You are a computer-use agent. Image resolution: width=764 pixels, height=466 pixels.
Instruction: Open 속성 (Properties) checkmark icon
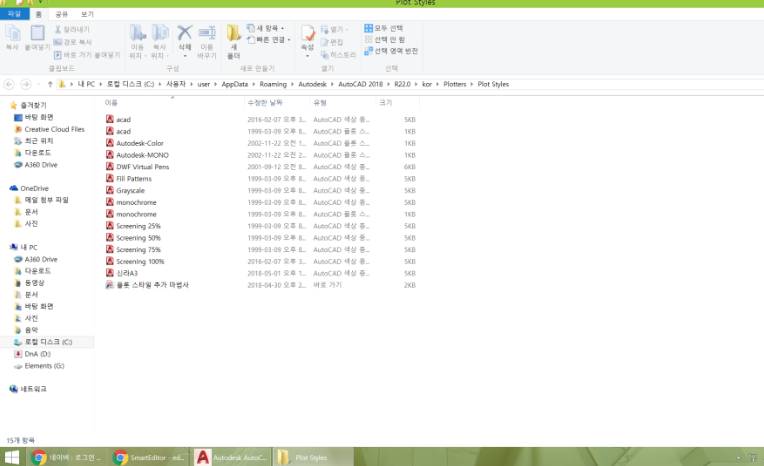[x=307, y=33]
